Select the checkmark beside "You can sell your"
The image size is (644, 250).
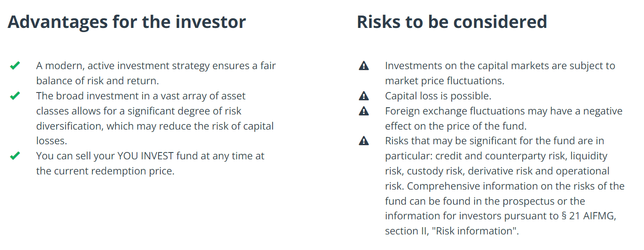15,156
